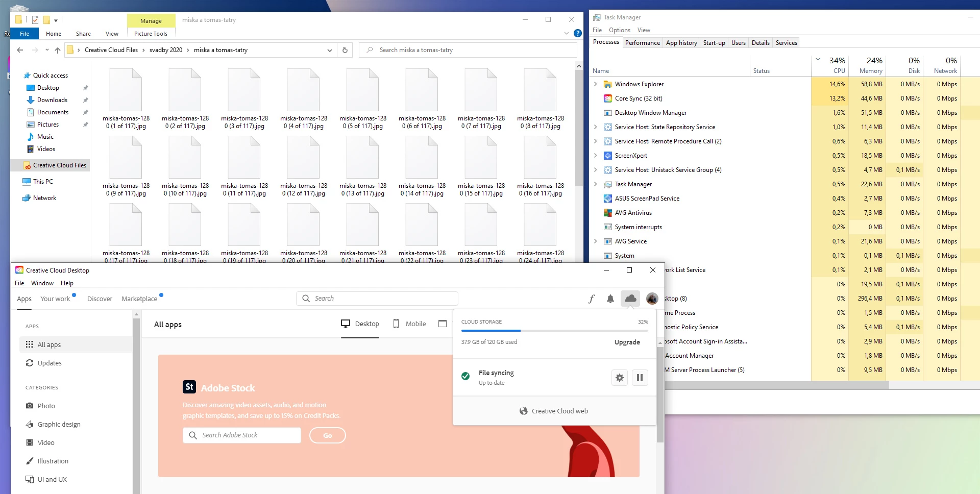Expand Service Host: Remote Procedure Call row
Image resolution: width=980 pixels, height=494 pixels.
(x=595, y=141)
